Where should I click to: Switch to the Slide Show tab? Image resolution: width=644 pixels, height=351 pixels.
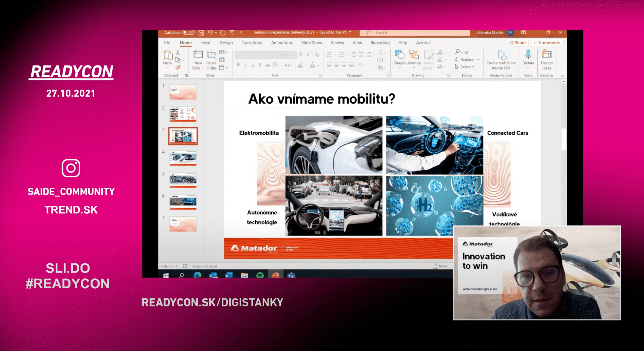pos(311,43)
